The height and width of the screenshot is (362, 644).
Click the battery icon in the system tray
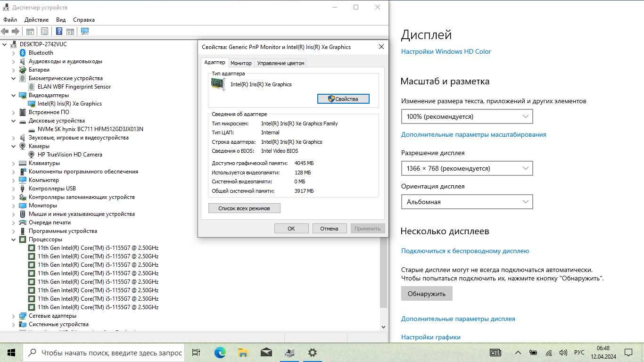[x=533, y=353]
